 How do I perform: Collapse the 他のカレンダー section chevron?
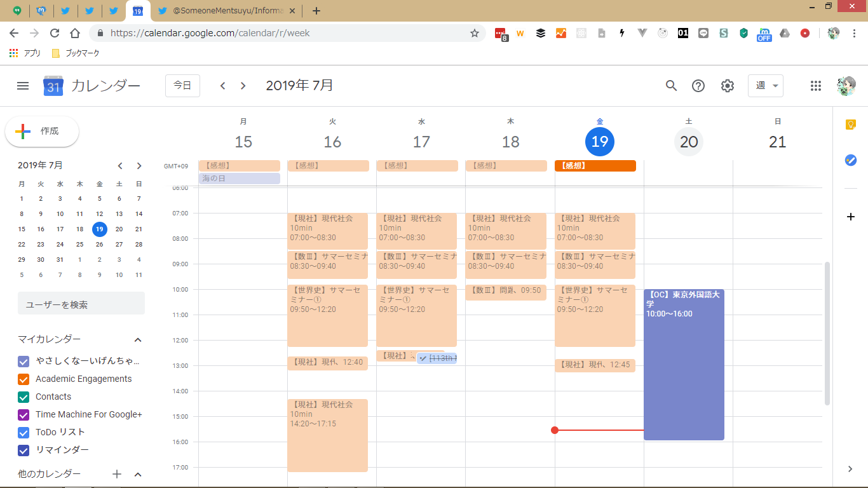(138, 475)
